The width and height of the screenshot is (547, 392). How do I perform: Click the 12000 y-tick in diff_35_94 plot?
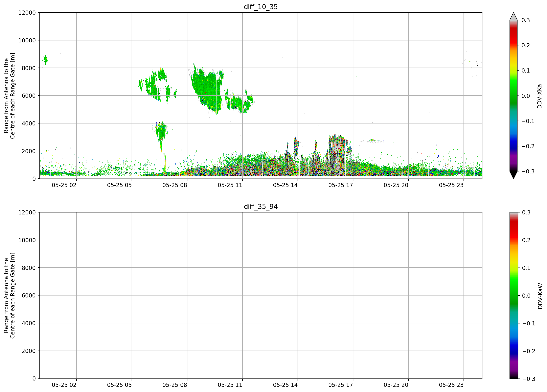point(27,213)
